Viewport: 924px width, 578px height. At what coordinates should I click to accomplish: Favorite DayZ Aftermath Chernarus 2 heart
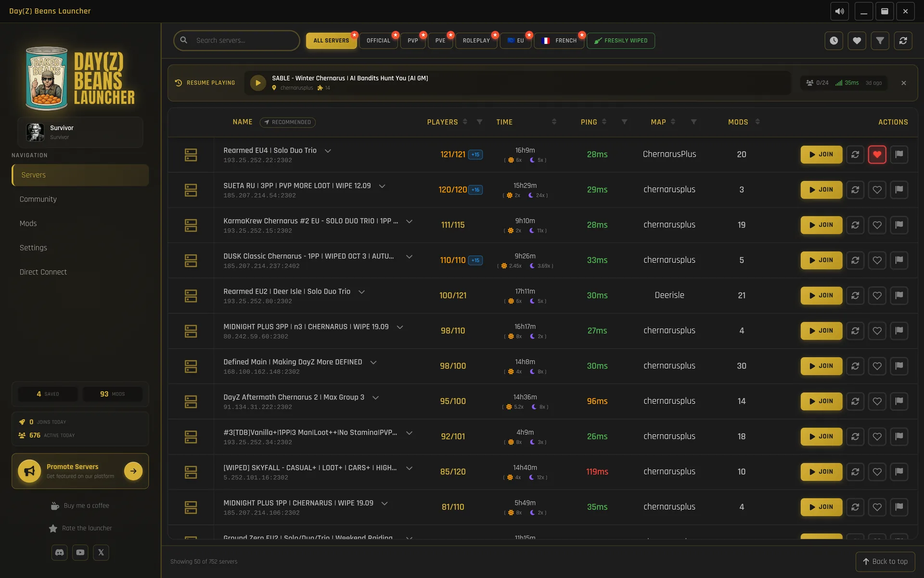(877, 401)
